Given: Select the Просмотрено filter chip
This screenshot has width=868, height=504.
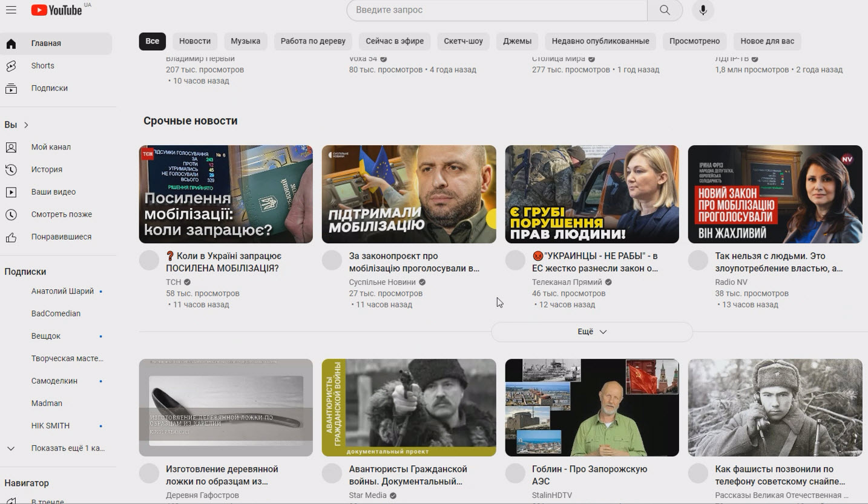Looking at the screenshot, I should coord(695,41).
